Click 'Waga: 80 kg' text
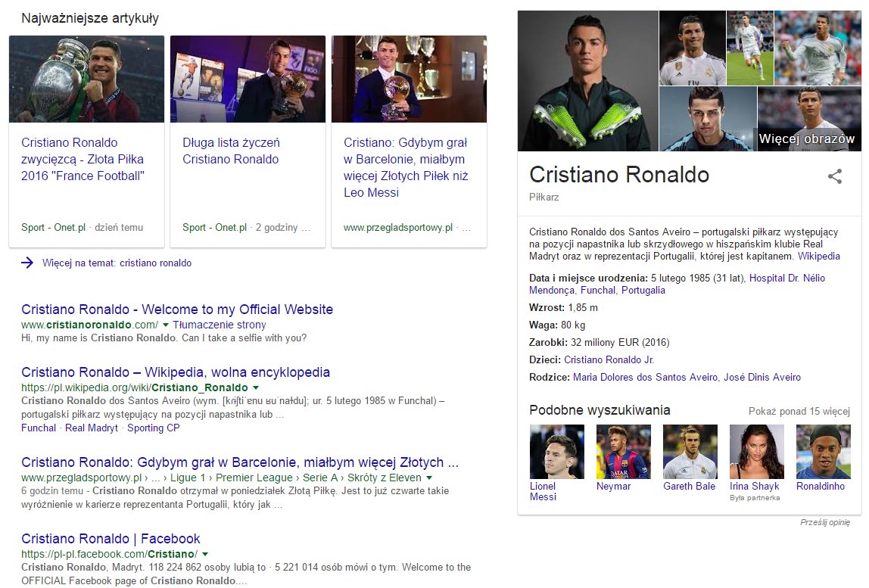Image resolution: width=869 pixels, height=588 pixels. (557, 325)
